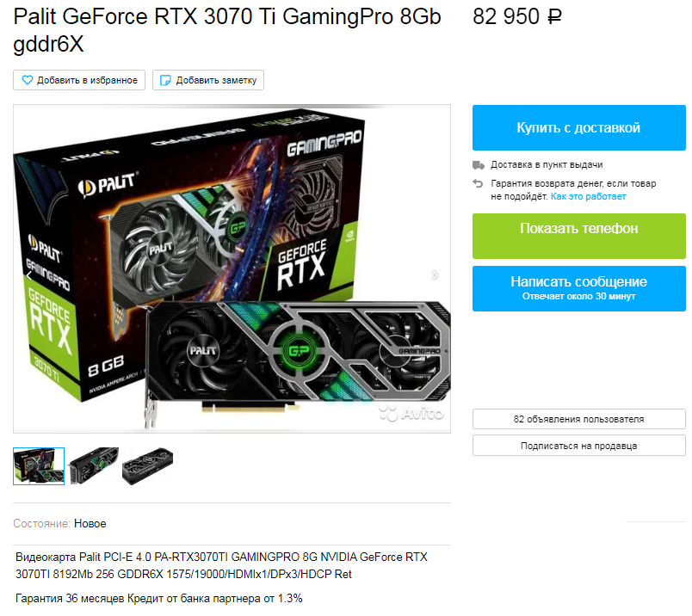Open the Добавить заметку button
Viewport: 692px width, 616px height.
pos(208,80)
